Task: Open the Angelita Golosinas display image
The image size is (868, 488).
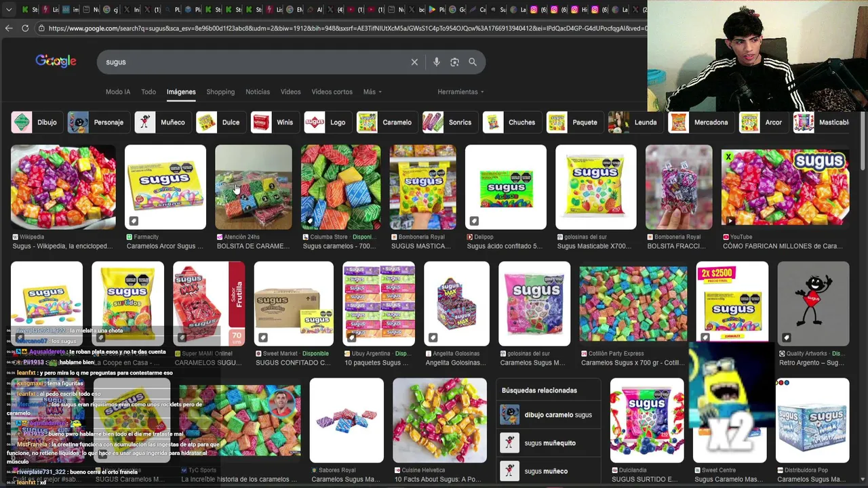Action: (457, 304)
